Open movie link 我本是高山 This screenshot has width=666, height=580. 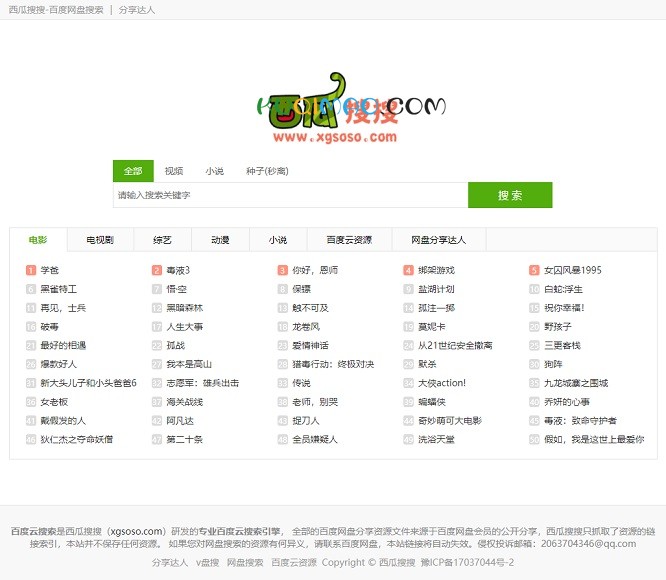pos(189,364)
